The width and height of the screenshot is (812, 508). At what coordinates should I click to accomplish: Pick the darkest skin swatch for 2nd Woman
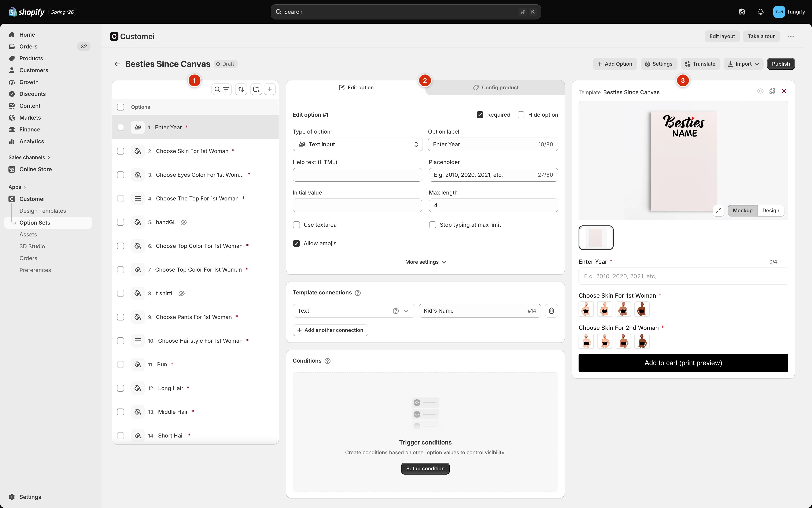point(642,341)
